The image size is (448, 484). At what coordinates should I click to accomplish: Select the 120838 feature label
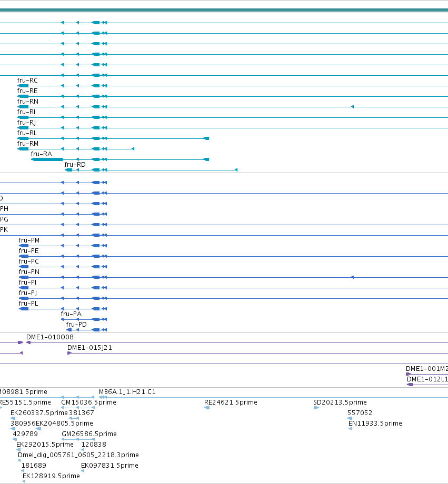click(x=94, y=444)
